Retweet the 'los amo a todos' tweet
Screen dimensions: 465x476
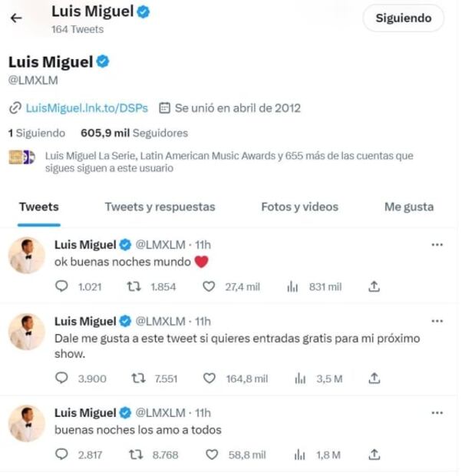[x=139, y=455]
